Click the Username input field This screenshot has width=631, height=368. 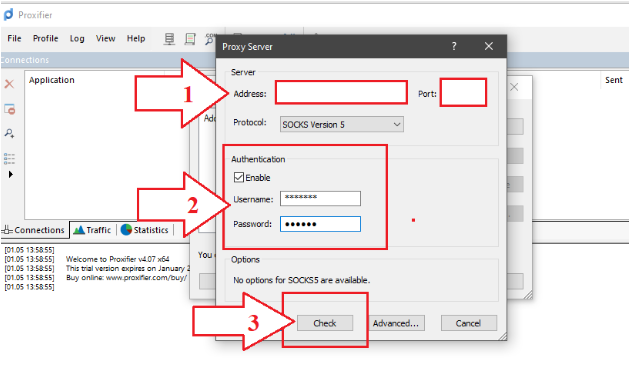(320, 198)
